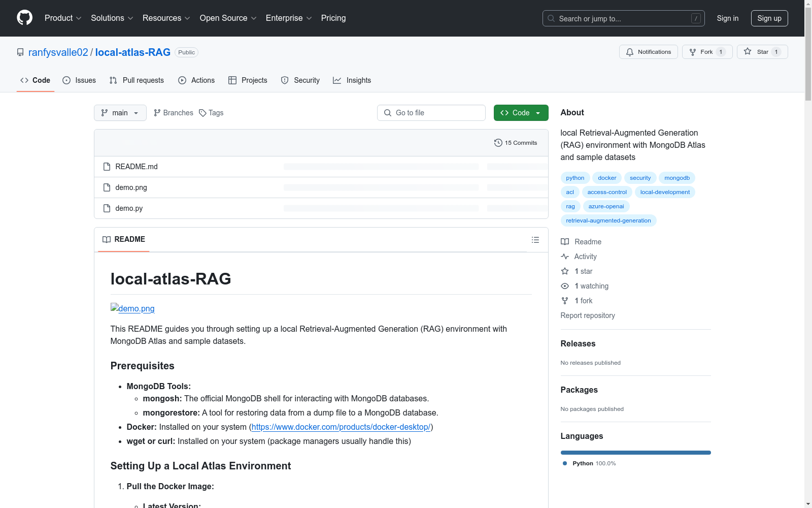812x508 pixels.
Task: Open the Insights tab
Action: 352,80
